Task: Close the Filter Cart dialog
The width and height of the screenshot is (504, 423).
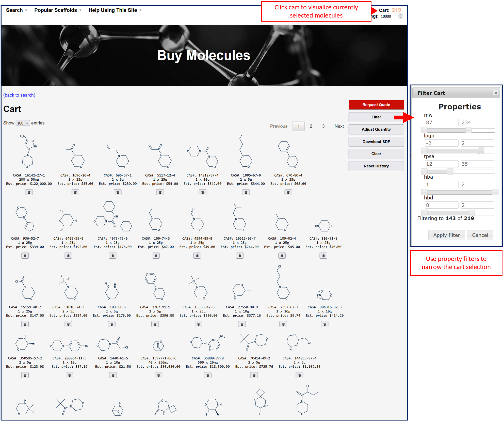Action: 495,93
